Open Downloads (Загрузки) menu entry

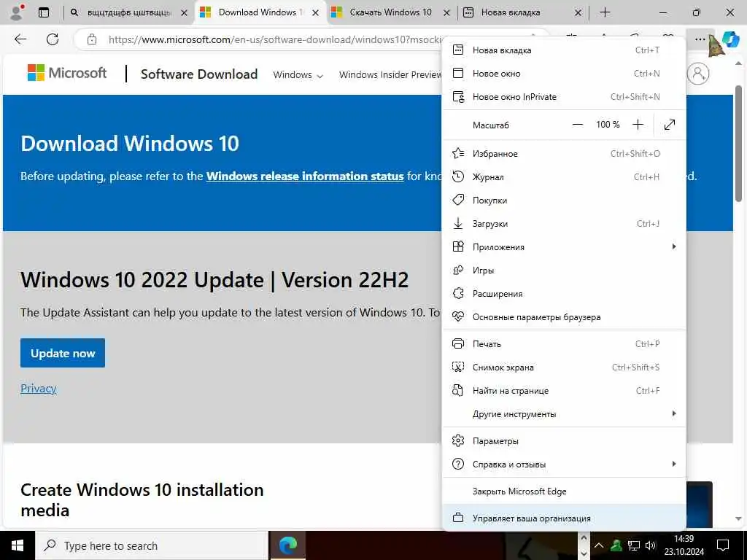[x=564, y=223]
